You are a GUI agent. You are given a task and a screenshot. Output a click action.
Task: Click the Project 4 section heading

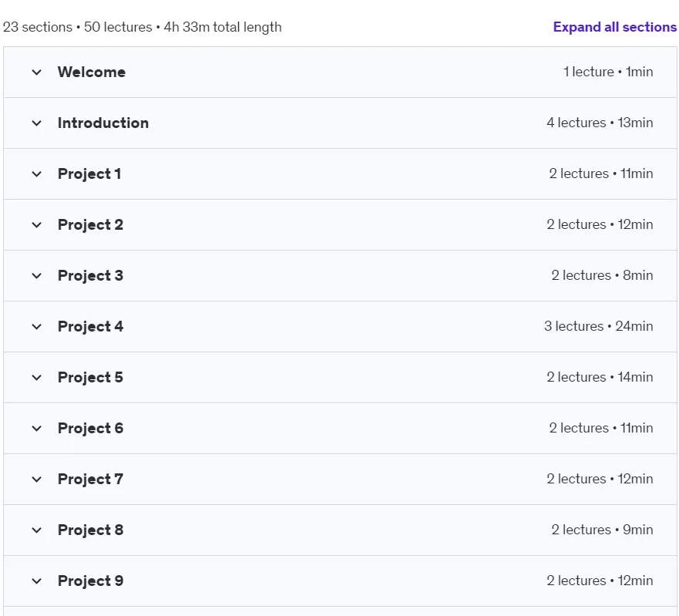(x=90, y=327)
